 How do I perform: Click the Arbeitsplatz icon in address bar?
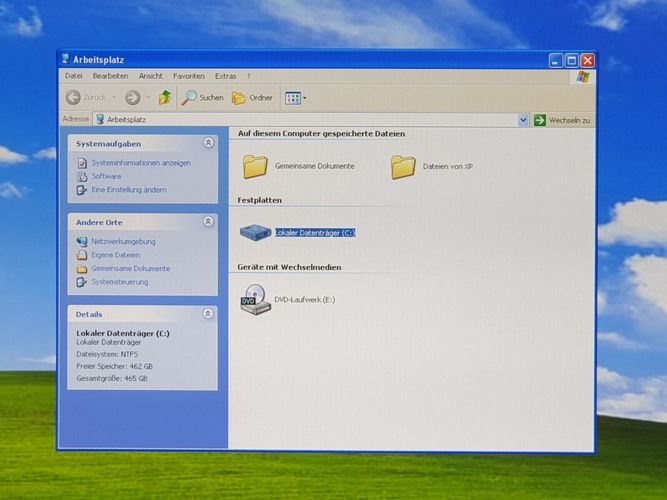(100, 119)
